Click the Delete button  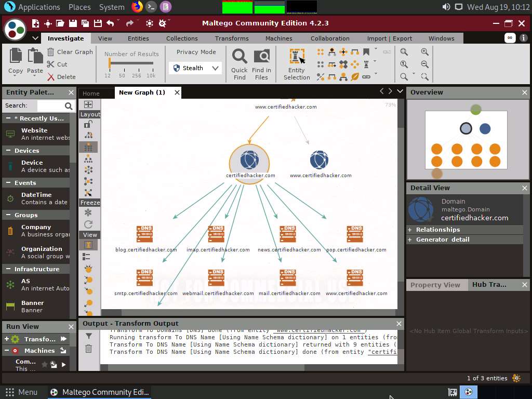point(62,77)
